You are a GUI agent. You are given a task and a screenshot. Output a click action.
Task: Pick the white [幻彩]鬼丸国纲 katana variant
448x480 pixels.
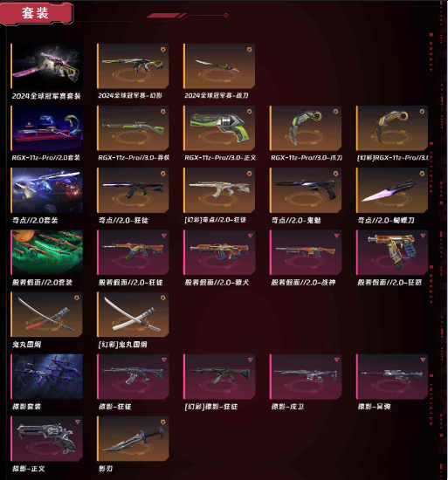(x=133, y=315)
